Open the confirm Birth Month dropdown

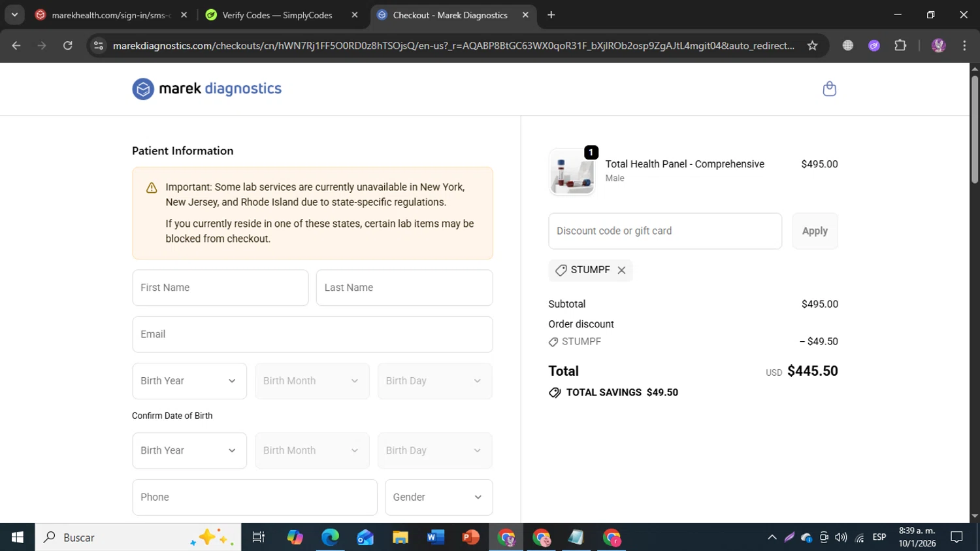(x=312, y=450)
